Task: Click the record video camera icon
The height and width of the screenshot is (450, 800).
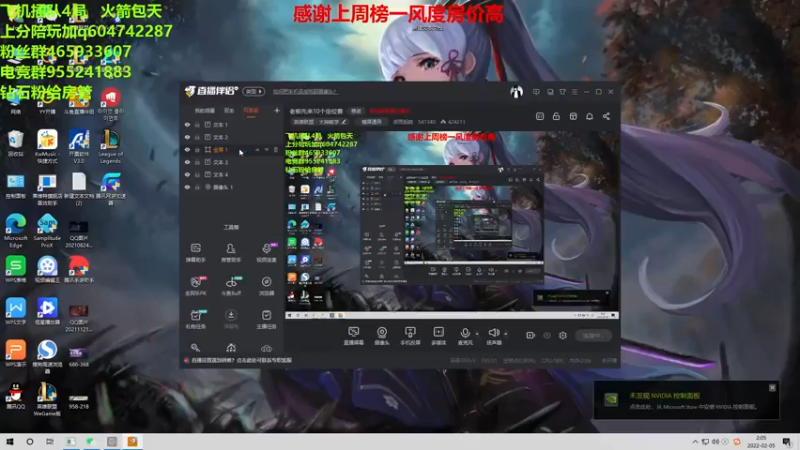Action: [531, 335]
